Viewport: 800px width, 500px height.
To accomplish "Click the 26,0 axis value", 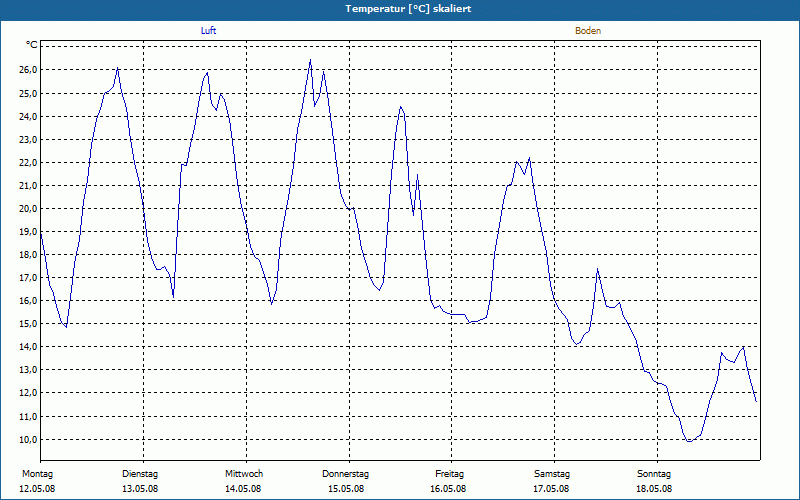I will click(28, 70).
